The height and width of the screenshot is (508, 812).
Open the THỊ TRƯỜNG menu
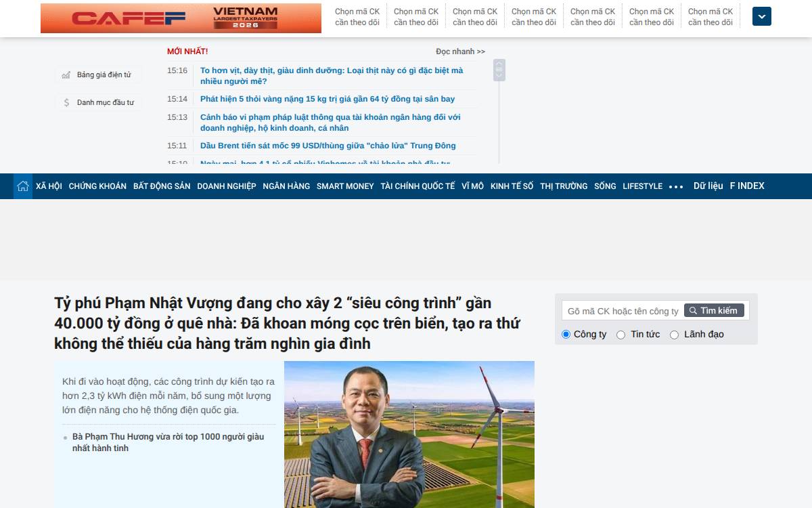pyautogui.click(x=564, y=186)
